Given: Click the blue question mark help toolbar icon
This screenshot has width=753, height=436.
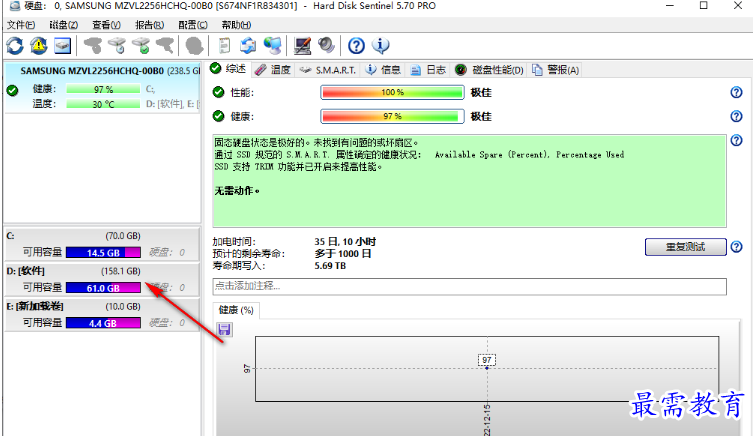Looking at the screenshot, I should (x=356, y=46).
